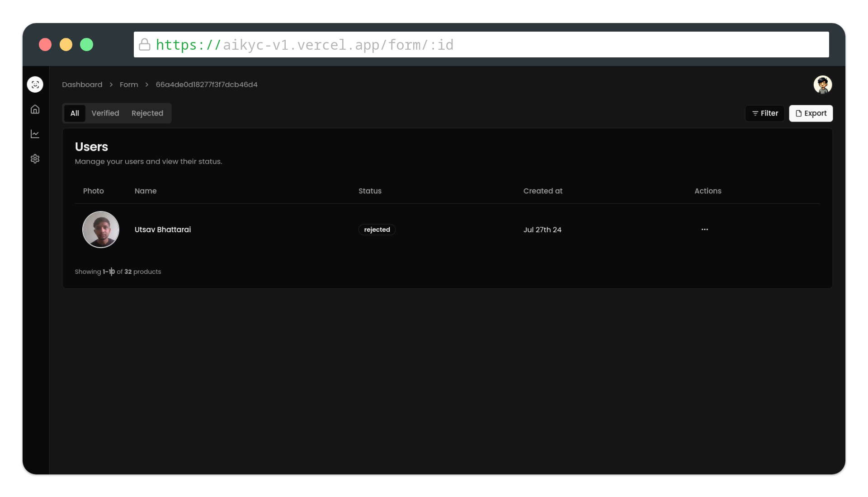The width and height of the screenshot is (868, 497).
Task: Click the lock icon in address bar
Action: pos(144,44)
